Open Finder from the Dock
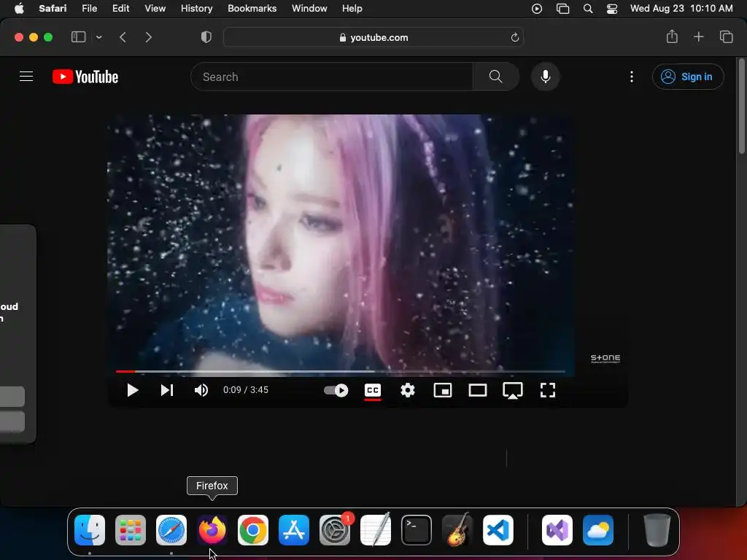The height and width of the screenshot is (560, 747). pyautogui.click(x=90, y=530)
